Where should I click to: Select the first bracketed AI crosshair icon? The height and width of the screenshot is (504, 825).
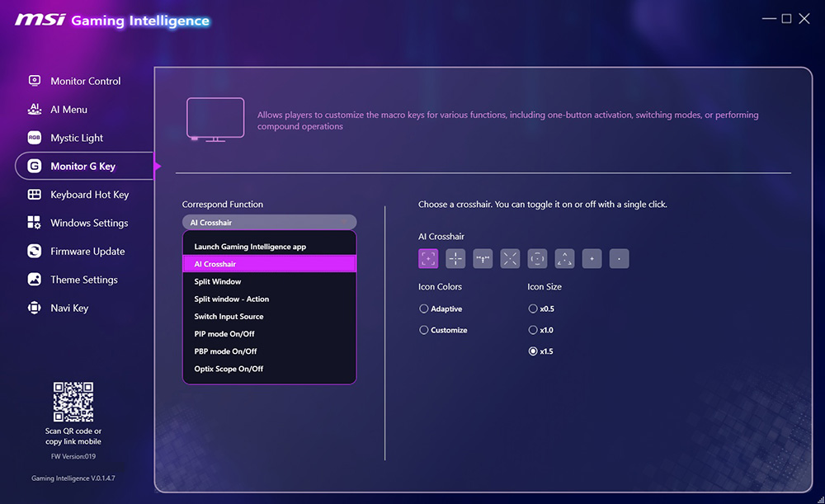pos(427,258)
